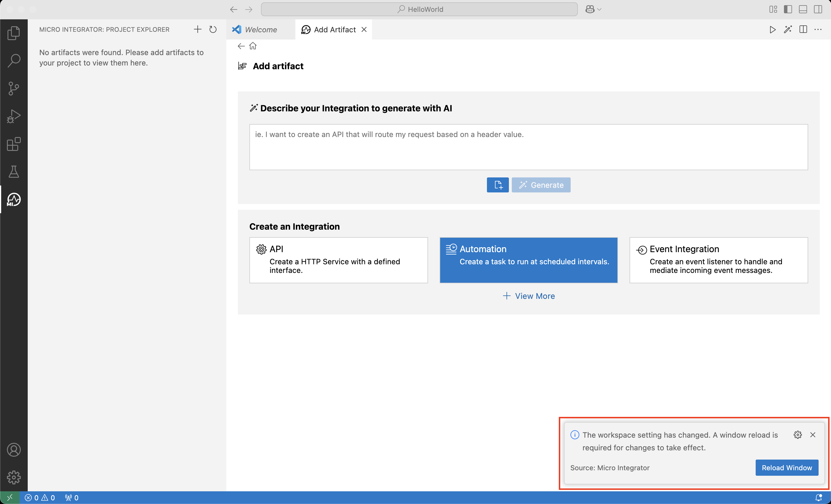This screenshot has height=504, width=831.
Task: Dismiss the workspace setting notification
Action: pyautogui.click(x=813, y=434)
